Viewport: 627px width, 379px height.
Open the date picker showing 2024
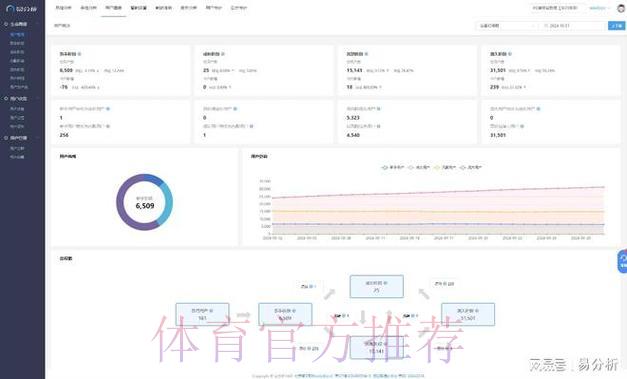click(x=573, y=26)
